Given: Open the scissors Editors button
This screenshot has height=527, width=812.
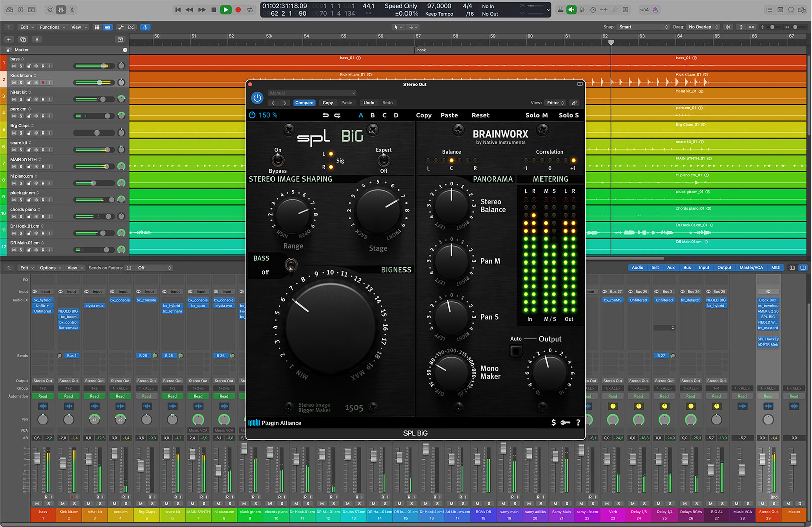Looking at the screenshot, I should [x=72, y=9].
